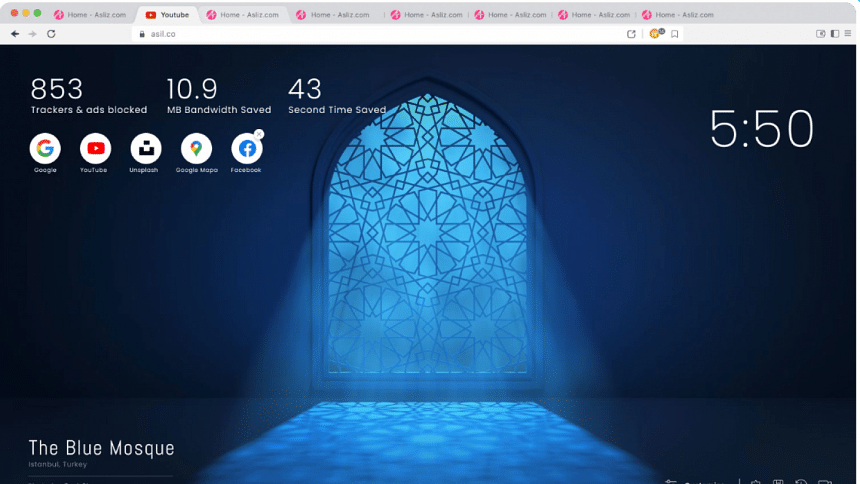Remove the Facebook shortcut using its X
This screenshot has height=484, width=860.
point(259,134)
